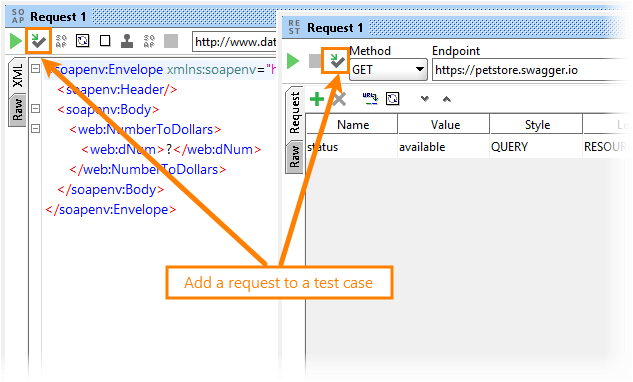This screenshot has width=633, height=382.
Task: Sort by the Style column header
Action: [537, 125]
